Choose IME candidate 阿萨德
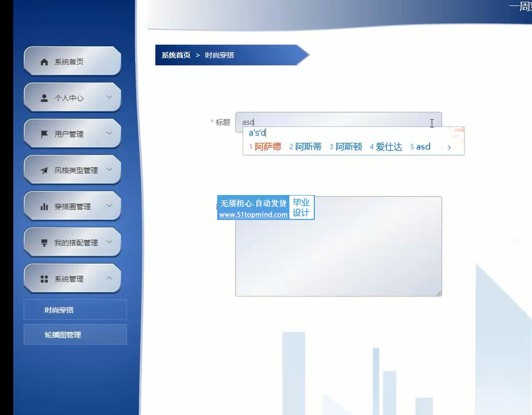 coord(265,147)
